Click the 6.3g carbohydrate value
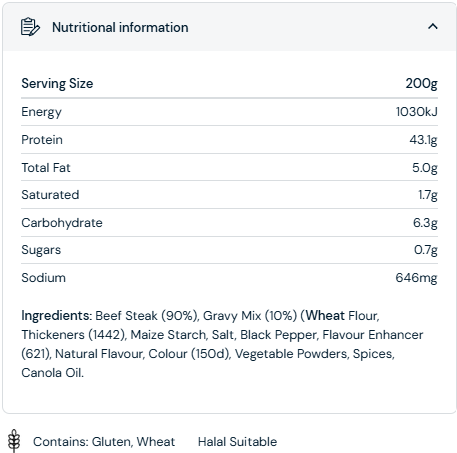 tap(425, 223)
